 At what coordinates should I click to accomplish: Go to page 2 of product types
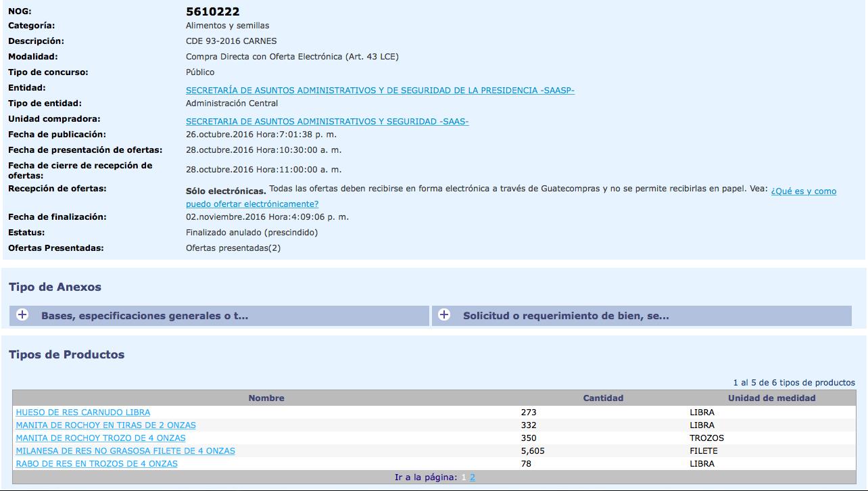coord(473,477)
